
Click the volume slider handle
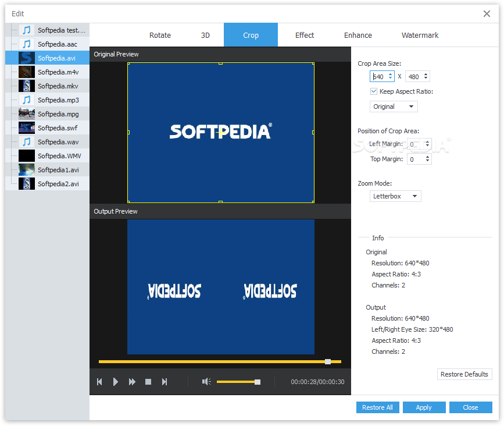tap(258, 382)
